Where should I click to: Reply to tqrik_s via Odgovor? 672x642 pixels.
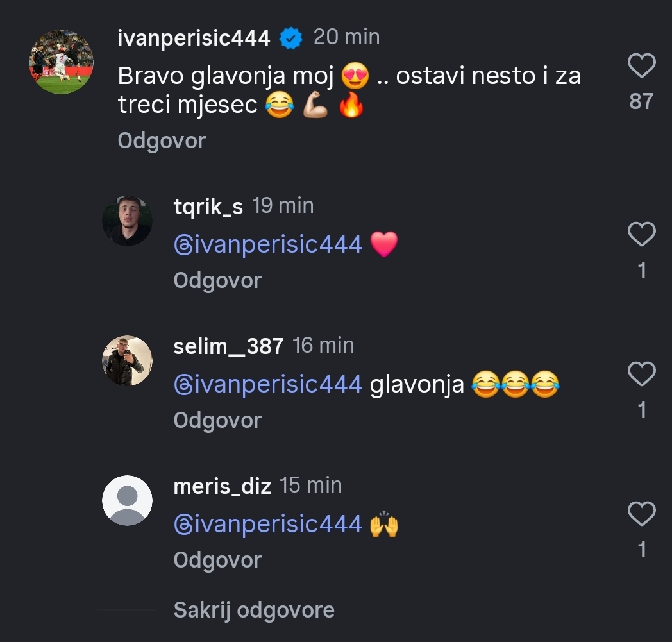point(217,280)
